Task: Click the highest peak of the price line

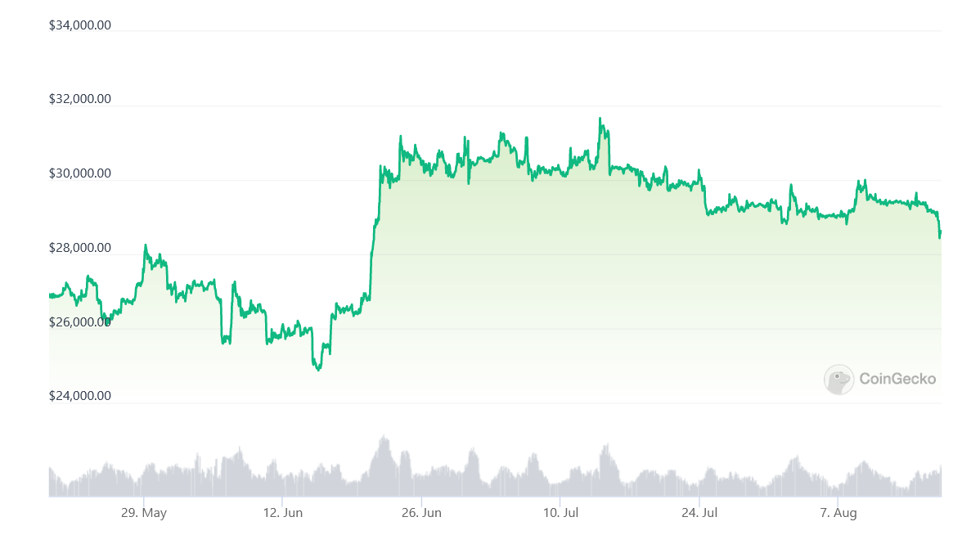Action: coord(600,119)
